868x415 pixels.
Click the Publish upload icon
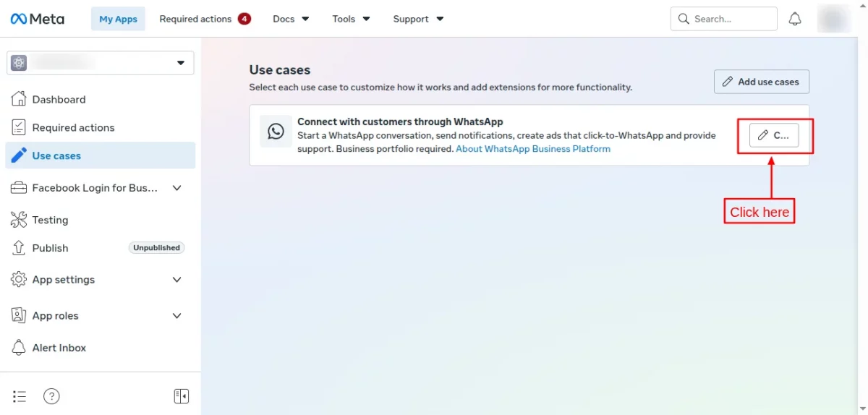pos(19,247)
